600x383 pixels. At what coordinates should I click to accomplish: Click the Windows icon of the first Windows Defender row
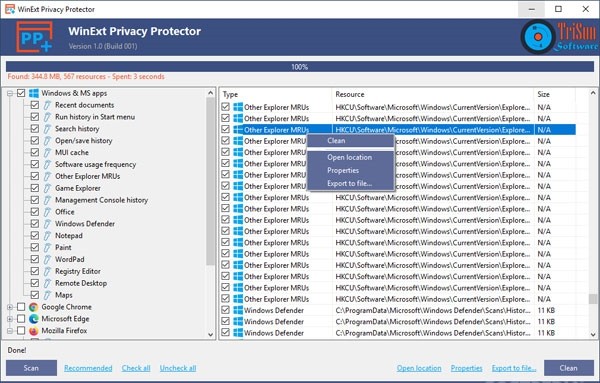[x=238, y=310]
